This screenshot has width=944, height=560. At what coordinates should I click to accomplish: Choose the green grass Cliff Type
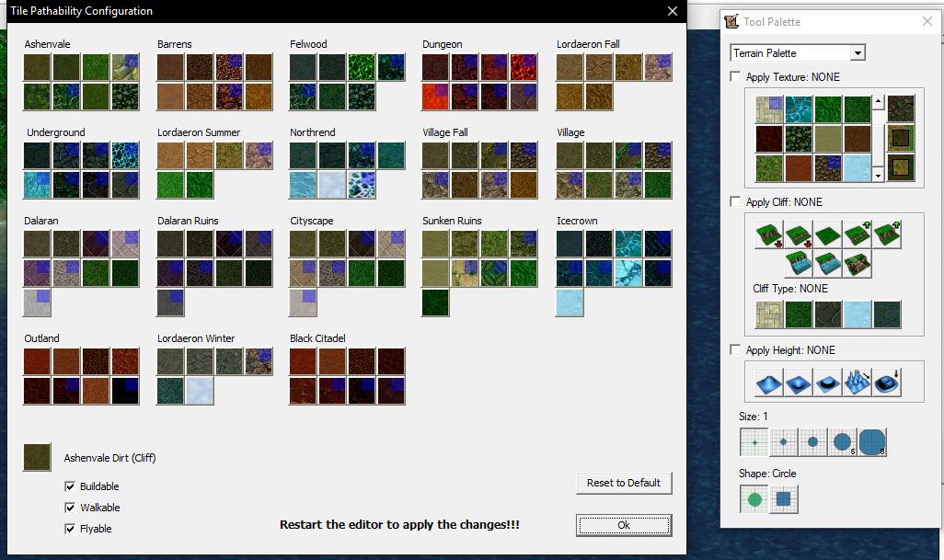(x=799, y=314)
